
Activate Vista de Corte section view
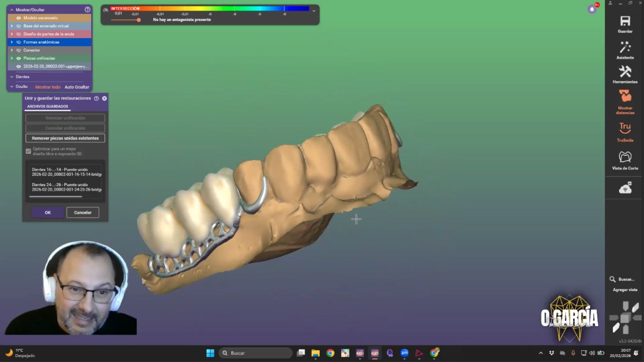click(625, 157)
